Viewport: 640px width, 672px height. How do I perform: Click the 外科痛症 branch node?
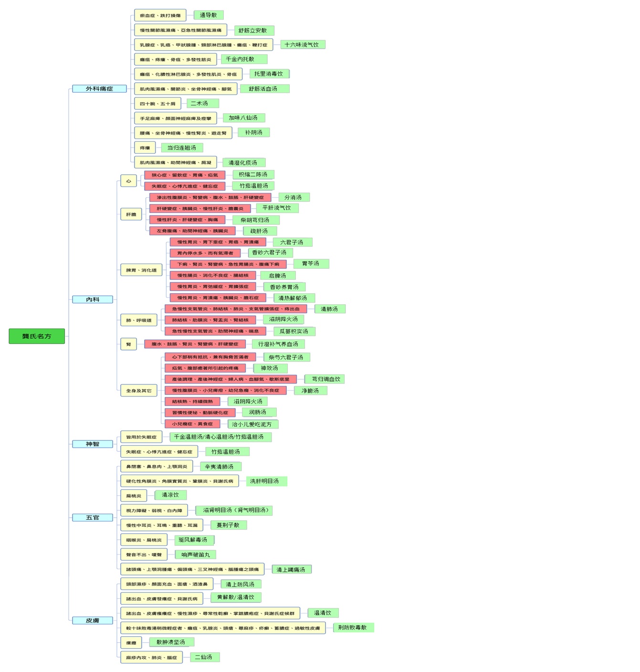[x=99, y=89]
